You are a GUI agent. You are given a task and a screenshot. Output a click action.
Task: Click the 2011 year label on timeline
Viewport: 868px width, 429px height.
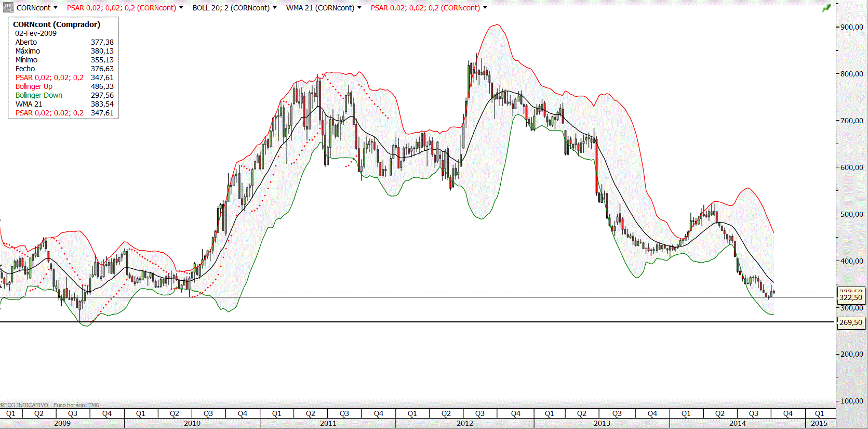[328, 423]
